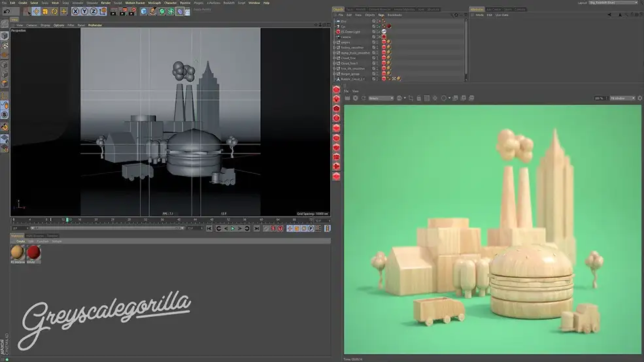The height and width of the screenshot is (362, 644).
Task: Click the green Subdivision Surface generator icon
Action: 162,12
